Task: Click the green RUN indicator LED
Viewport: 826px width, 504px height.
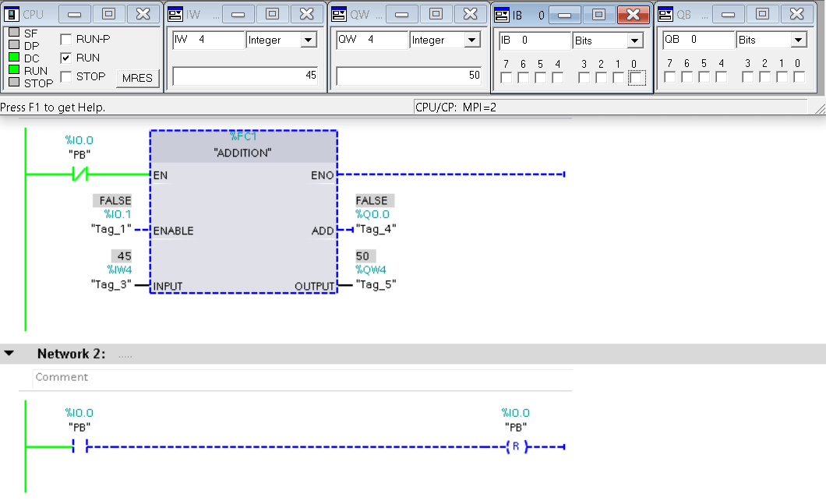Action: click(x=14, y=69)
